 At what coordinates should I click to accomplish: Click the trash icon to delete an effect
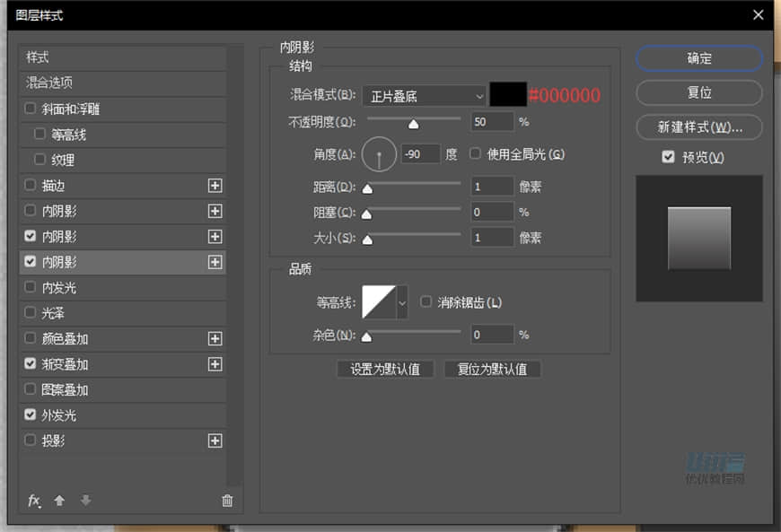(227, 501)
